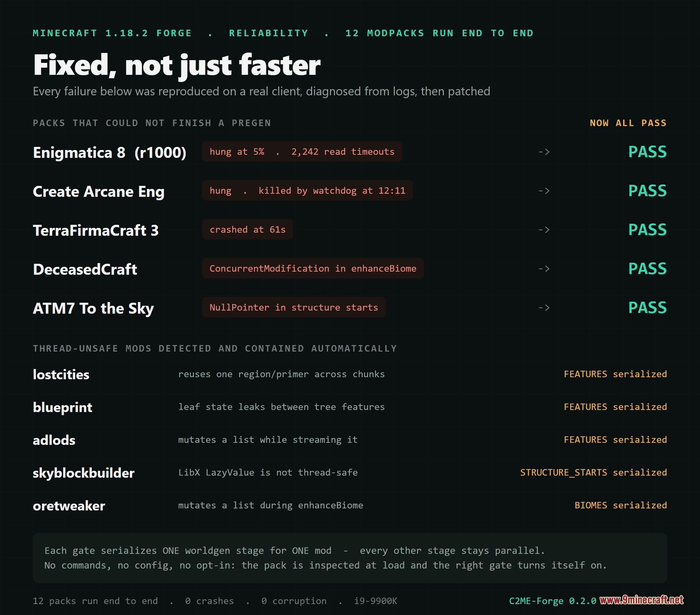700x615 pixels.
Task: Click the "ConcurrentModification in enhanceBiome" badge
Action: pyautogui.click(x=313, y=268)
